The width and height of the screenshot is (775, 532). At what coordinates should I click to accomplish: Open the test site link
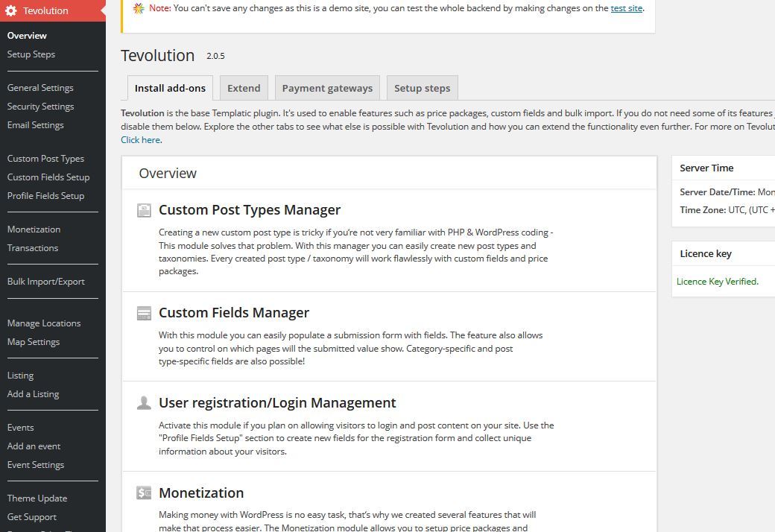(626, 8)
